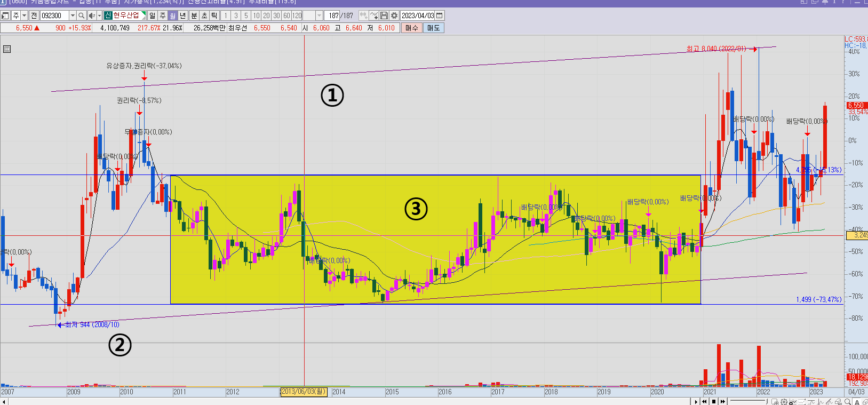Click the bottom toolbar magnifier zoom icon
Viewport: 868px width, 405px height.
click(x=847, y=402)
